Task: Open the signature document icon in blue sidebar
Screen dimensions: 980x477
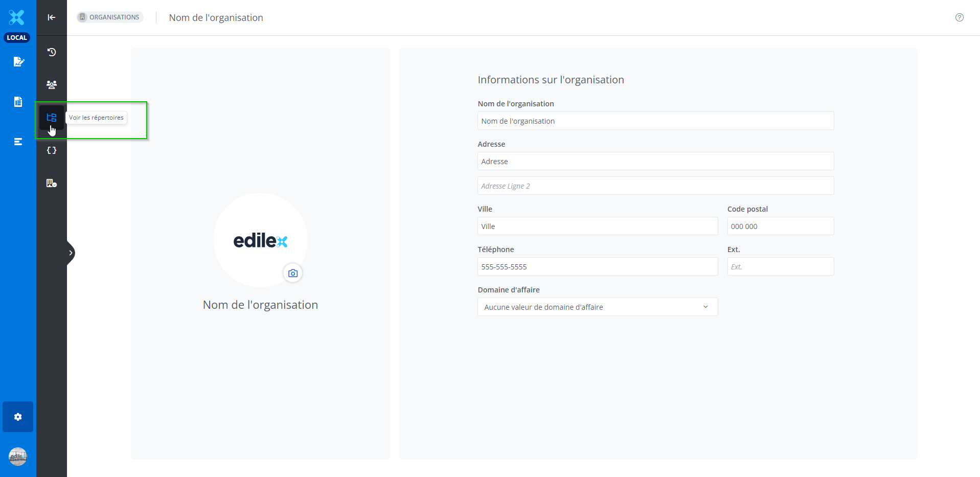Action: point(18,62)
